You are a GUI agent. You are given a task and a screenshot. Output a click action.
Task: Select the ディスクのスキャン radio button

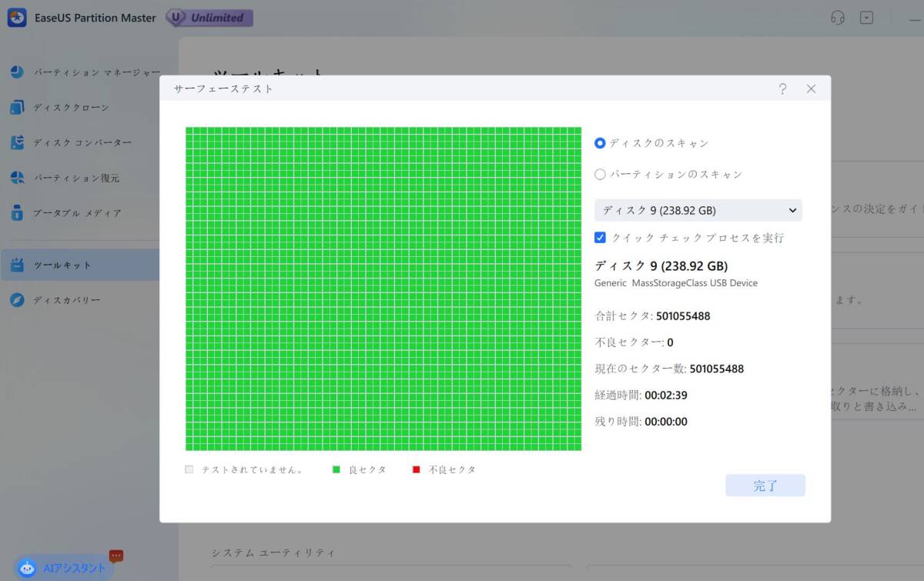[600, 143]
